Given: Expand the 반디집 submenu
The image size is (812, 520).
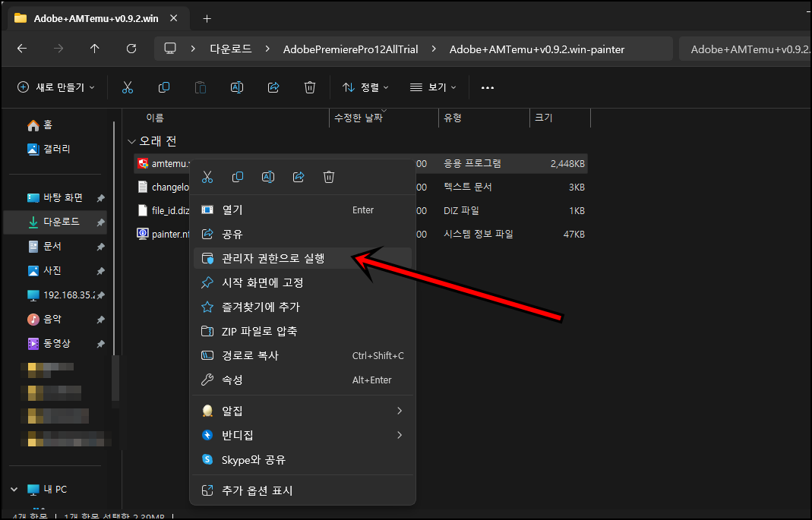Looking at the screenshot, I should [x=400, y=435].
